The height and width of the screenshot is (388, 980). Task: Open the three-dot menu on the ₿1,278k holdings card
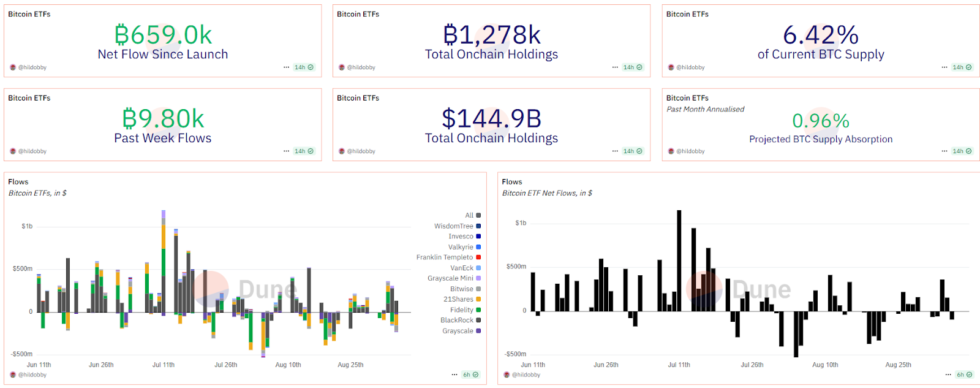point(615,67)
